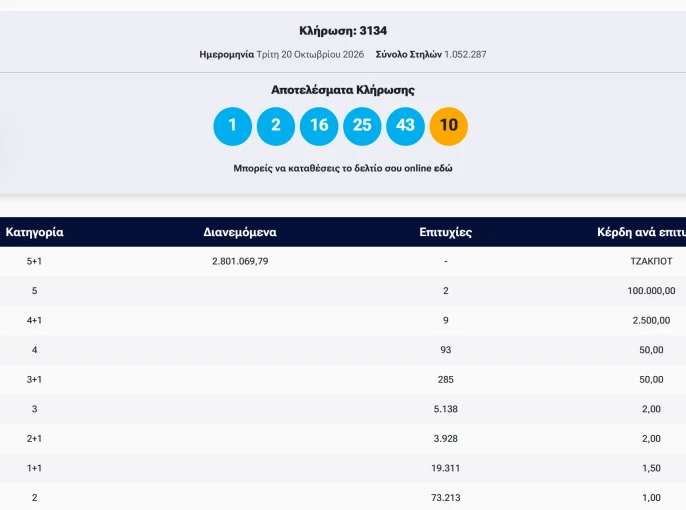
Task: Click the winners count 5.138
Action: click(445, 409)
